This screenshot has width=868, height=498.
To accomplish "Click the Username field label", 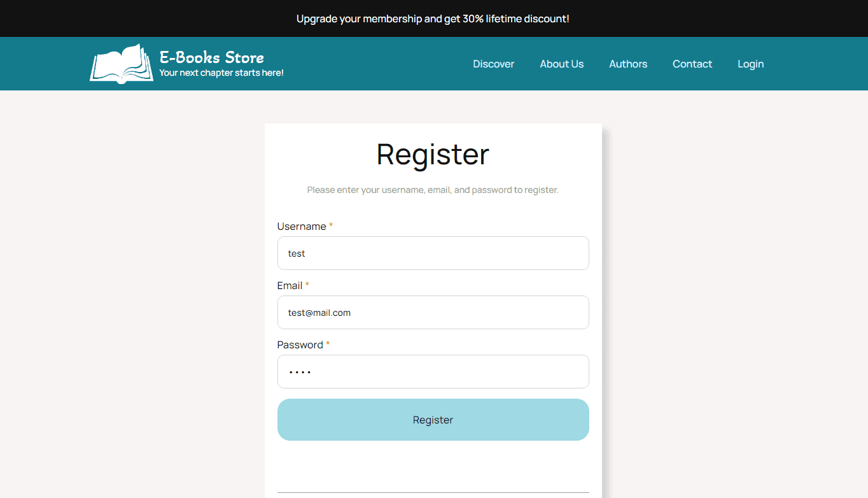I will 302,227.
